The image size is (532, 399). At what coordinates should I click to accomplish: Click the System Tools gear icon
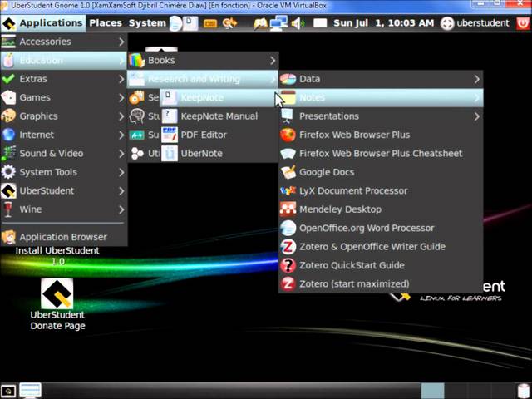point(8,172)
